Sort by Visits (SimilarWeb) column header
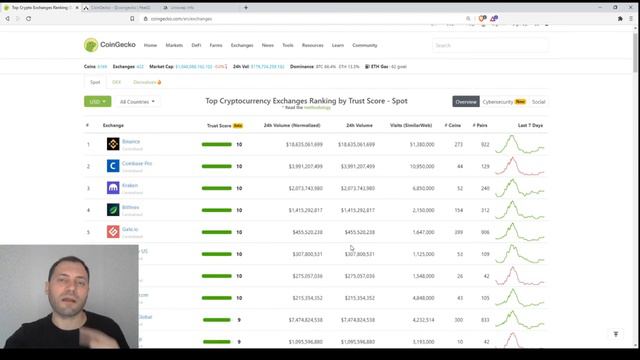 (411, 125)
